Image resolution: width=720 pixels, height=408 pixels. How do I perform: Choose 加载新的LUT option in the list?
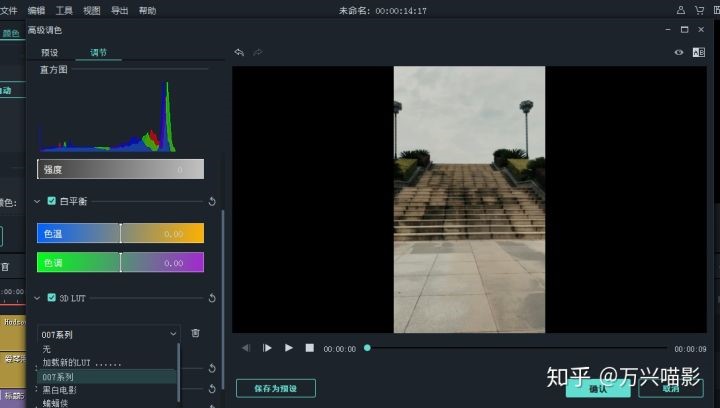click(x=81, y=363)
